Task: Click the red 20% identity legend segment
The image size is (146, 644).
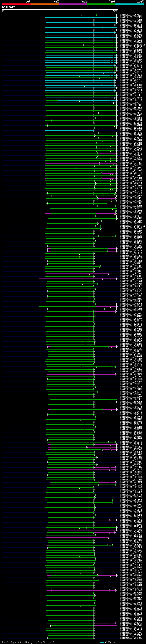Action: click(x=16, y=4)
